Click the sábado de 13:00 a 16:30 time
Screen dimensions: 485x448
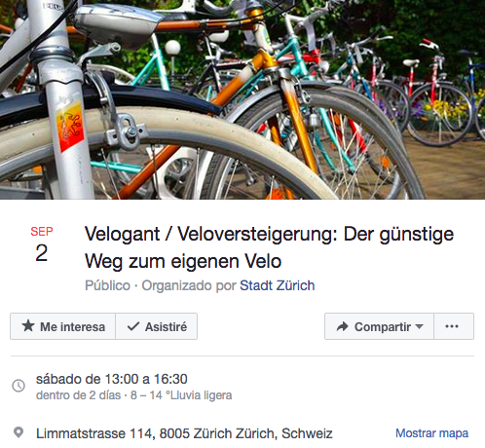pos(112,379)
